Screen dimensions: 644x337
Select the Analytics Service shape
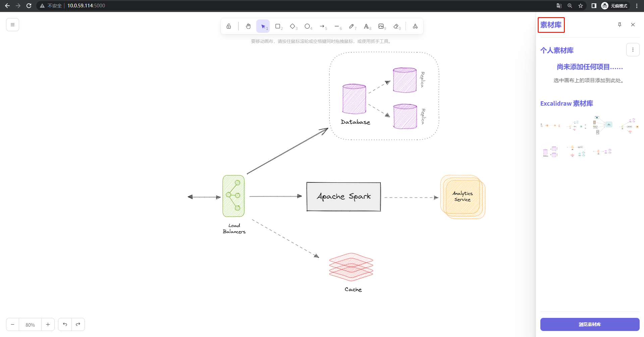463,197
